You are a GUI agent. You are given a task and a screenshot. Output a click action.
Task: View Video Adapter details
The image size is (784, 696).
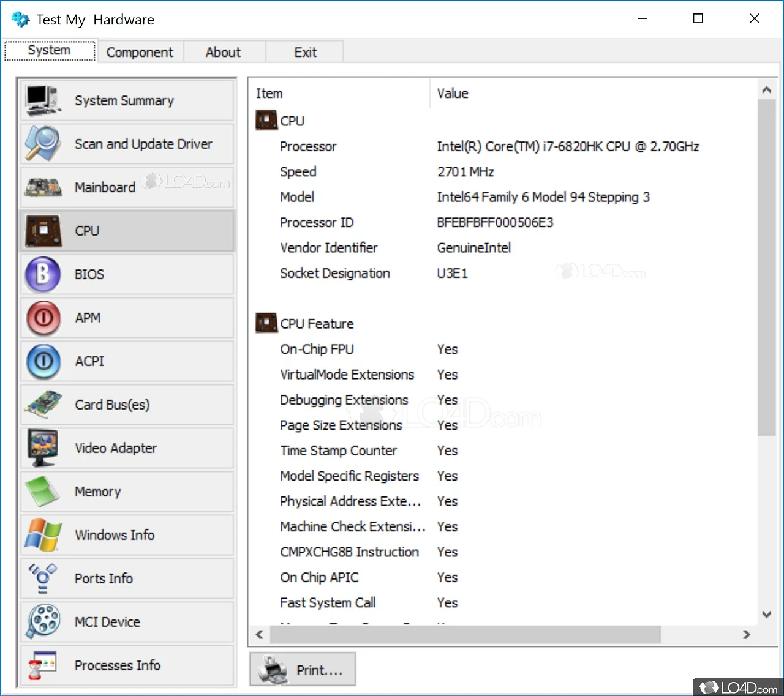[127, 448]
